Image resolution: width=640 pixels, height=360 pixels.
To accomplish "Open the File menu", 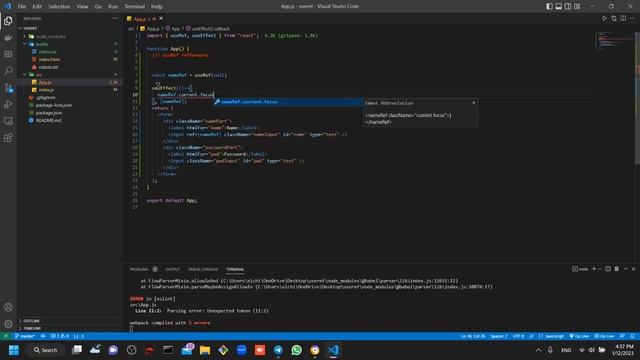I will coord(22,6).
